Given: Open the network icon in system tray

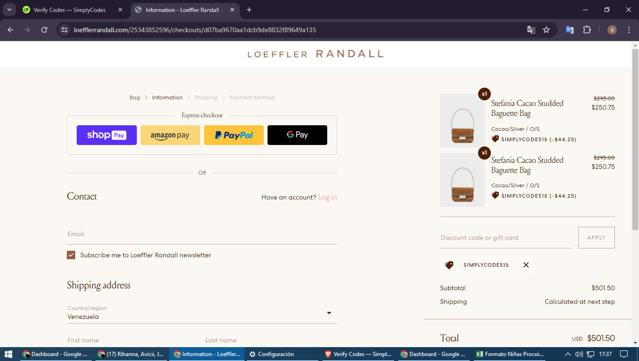Looking at the screenshot, I should click(590, 354).
